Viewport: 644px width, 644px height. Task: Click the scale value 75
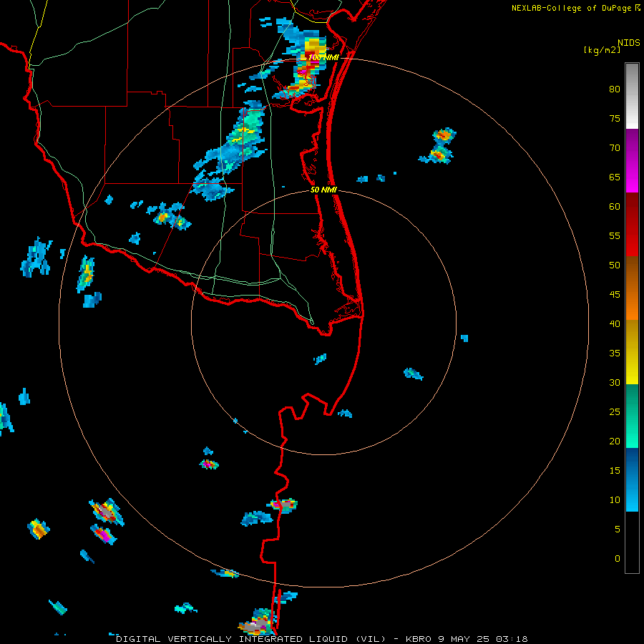tap(615, 118)
